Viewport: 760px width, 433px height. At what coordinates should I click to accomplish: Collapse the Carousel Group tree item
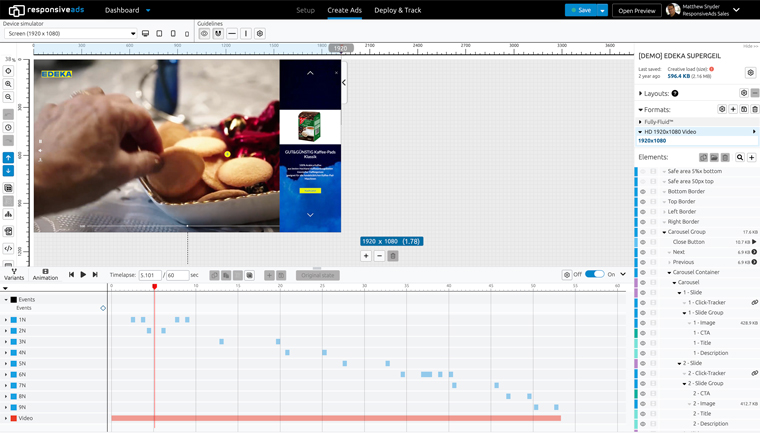click(665, 232)
